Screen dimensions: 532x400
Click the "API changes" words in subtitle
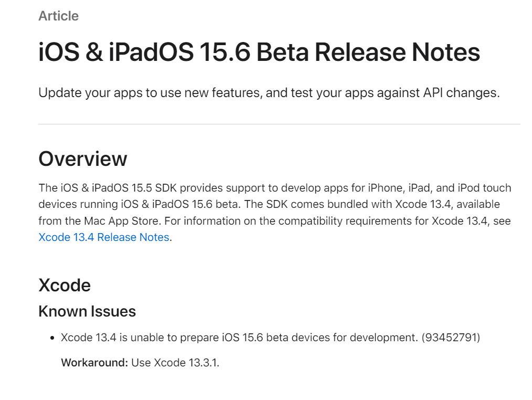point(460,93)
